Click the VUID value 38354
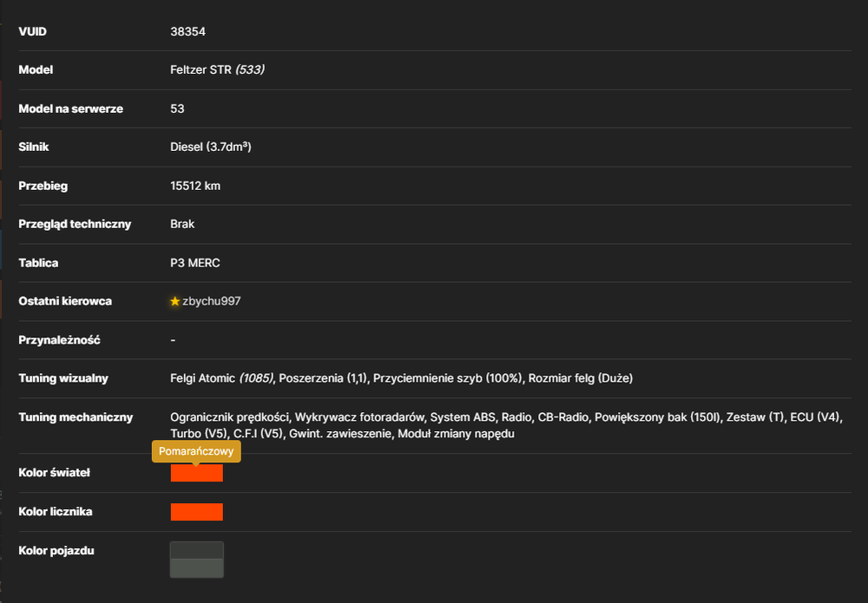 187,31
